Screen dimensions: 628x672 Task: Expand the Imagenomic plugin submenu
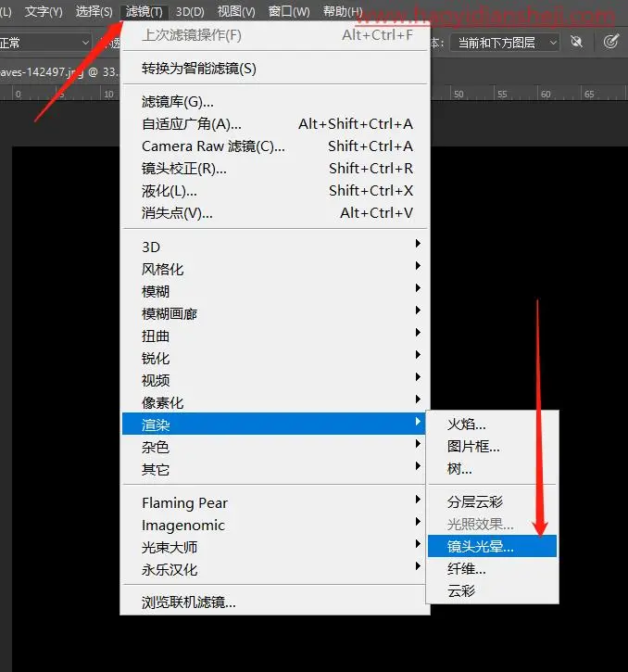[275, 526]
